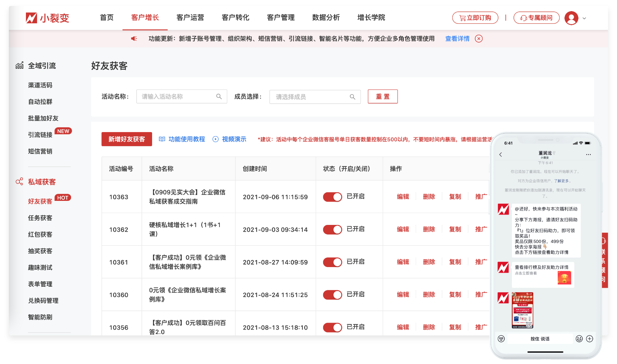Tap the phone keyboard switch icon

click(501, 338)
